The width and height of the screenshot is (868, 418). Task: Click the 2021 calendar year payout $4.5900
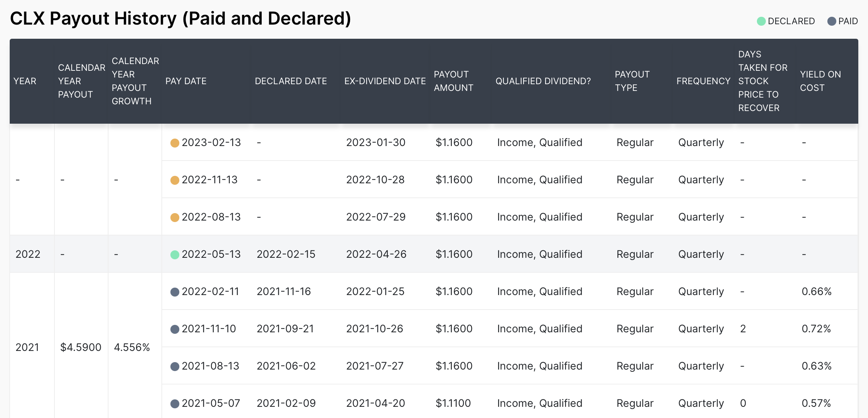[81, 347]
